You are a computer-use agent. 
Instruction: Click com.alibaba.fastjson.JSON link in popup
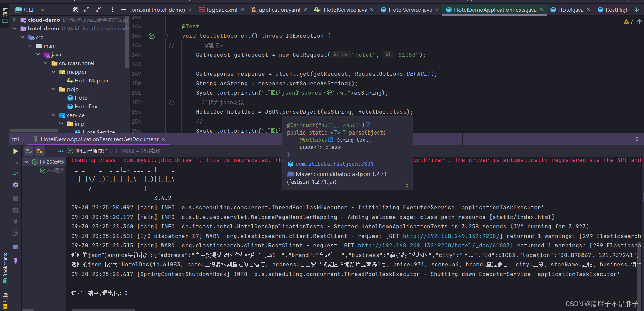(334, 164)
